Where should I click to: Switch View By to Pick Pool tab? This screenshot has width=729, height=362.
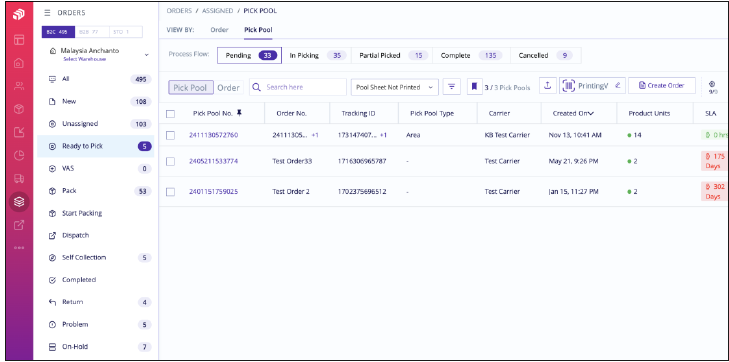pyautogui.click(x=258, y=30)
